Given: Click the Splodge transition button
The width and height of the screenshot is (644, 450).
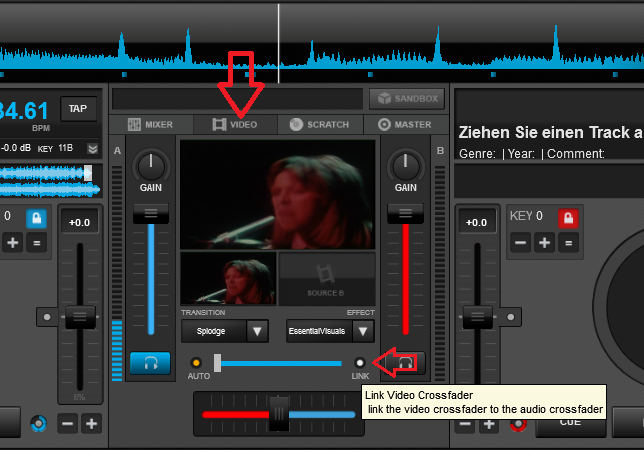Looking at the screenshot, I should point(214,331).
